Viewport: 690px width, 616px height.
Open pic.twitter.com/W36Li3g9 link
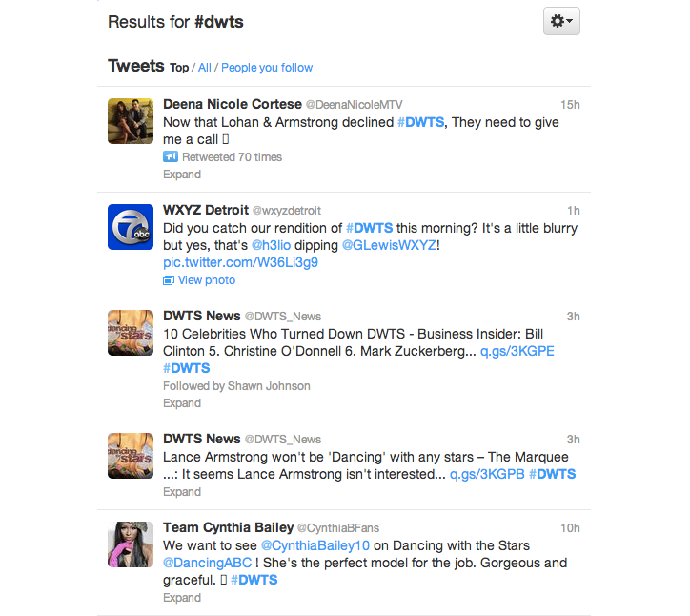[x=241, y=262]
